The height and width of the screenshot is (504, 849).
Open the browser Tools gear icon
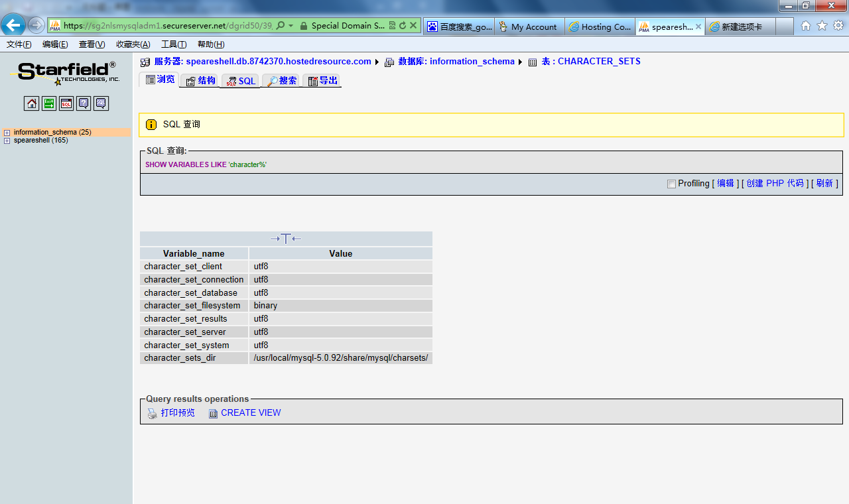point(838,26)
